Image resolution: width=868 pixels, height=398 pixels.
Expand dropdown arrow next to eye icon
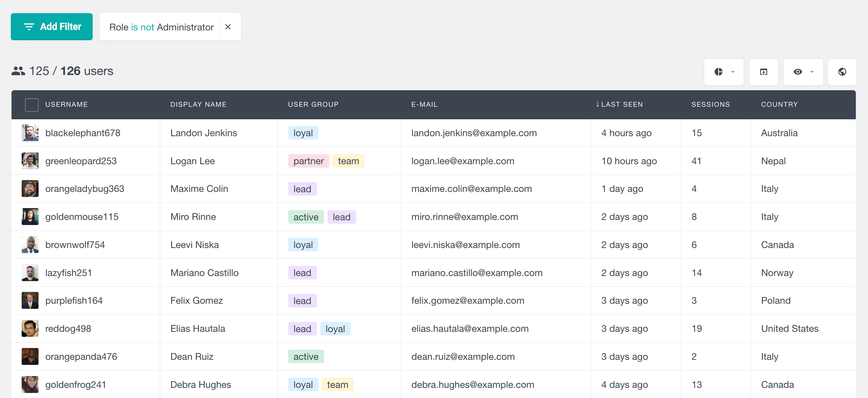coord(812,72)
